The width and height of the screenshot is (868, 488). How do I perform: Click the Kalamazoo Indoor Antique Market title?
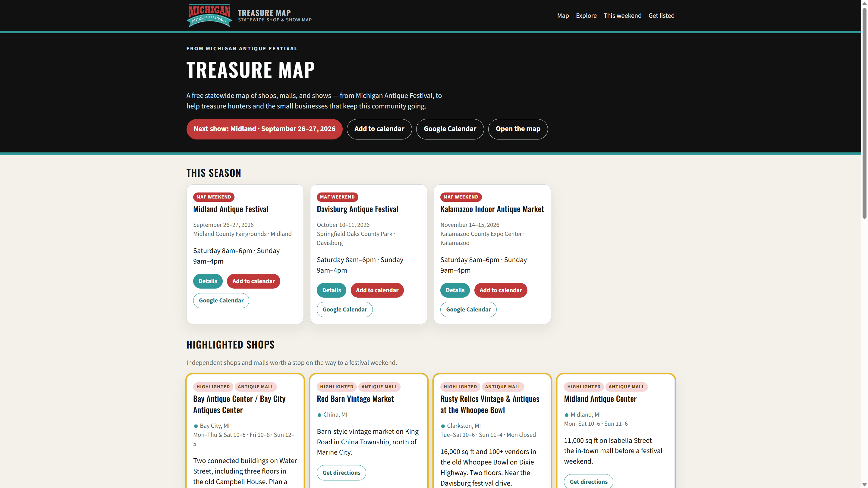tap(492, 209)
